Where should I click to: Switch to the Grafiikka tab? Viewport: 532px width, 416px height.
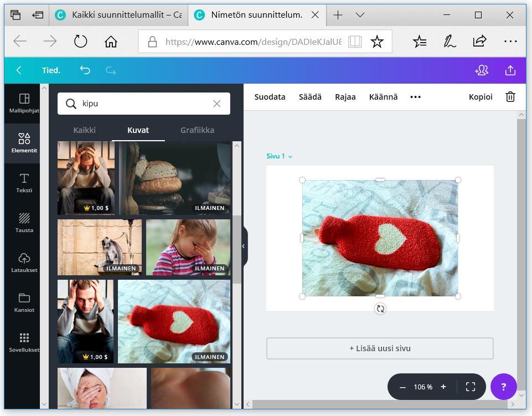pyautogui.click(x=197, y=130)
